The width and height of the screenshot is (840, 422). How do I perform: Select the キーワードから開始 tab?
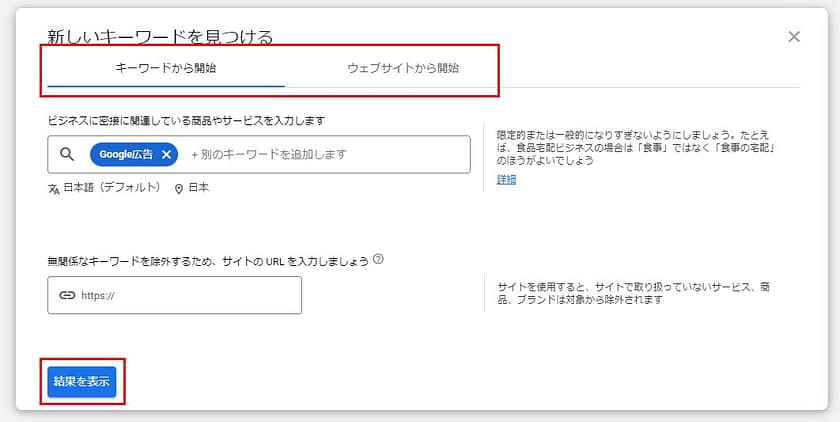point(166,69)
